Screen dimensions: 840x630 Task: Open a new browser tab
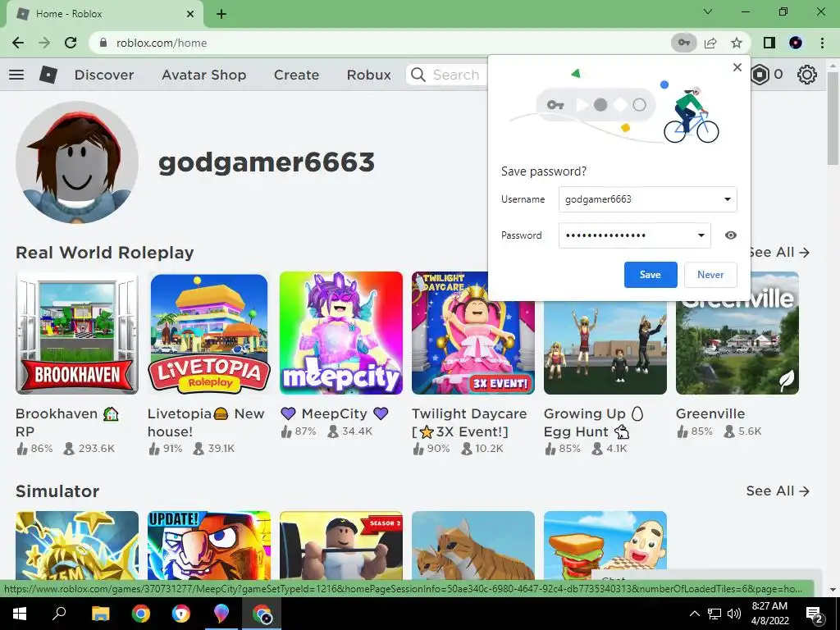[221, 14]
